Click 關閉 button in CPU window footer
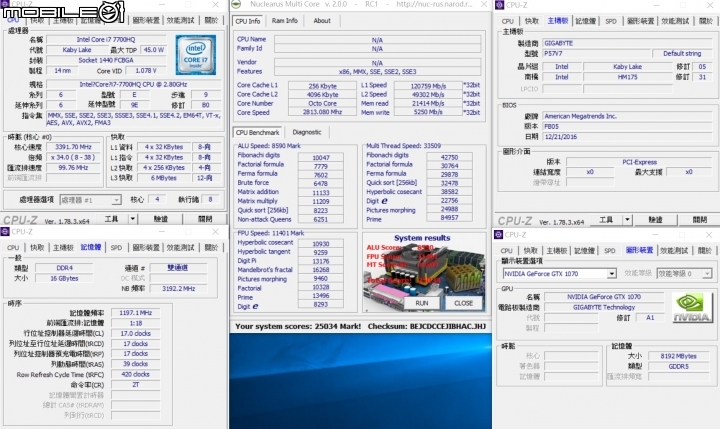 (x=205, y=219)
